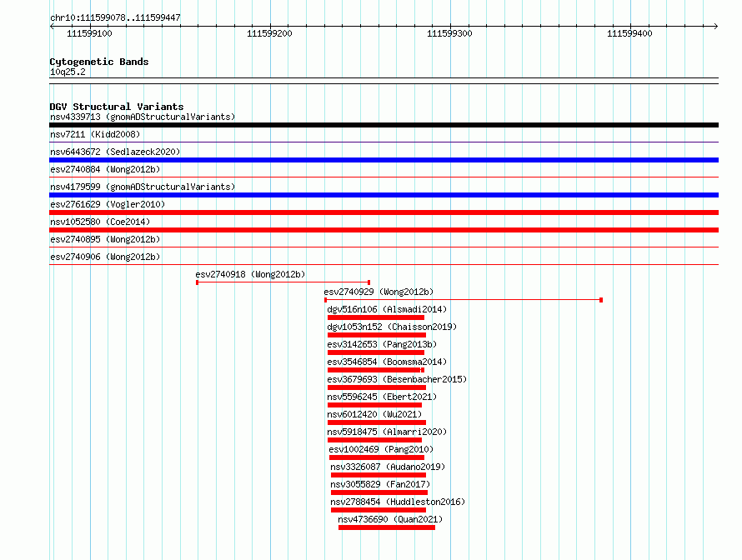This screenshot has height=560, width=742.
Task: Open esv2740929 (Wong2012b) variant
Action: click(379, 292)
